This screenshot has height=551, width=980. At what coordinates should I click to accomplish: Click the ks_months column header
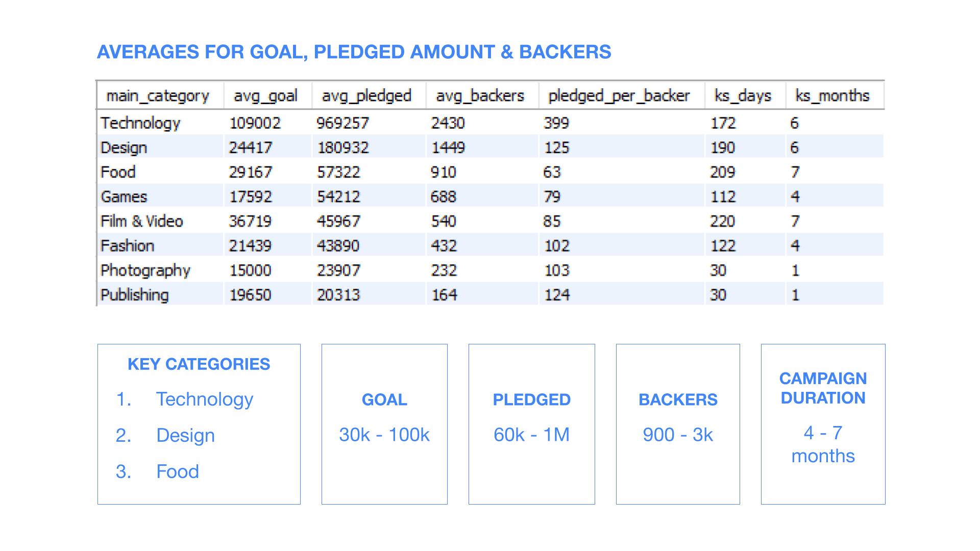pos(835,95)
